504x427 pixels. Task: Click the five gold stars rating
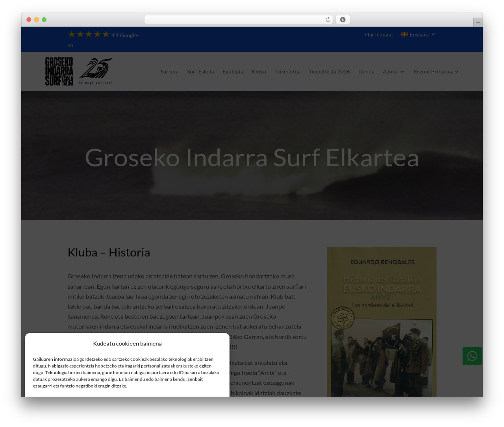(89, 34)
